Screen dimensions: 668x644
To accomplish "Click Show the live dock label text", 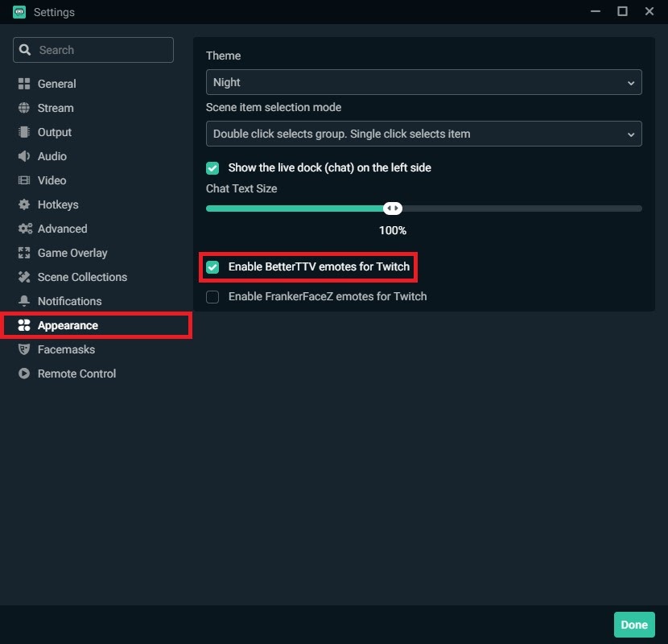I will pos(330,168).
